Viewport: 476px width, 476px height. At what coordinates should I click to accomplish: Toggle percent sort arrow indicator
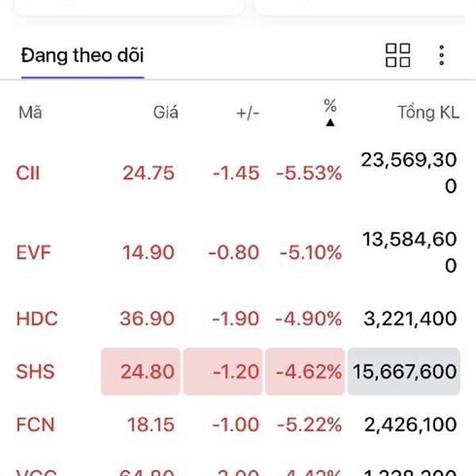pos(330,123)
